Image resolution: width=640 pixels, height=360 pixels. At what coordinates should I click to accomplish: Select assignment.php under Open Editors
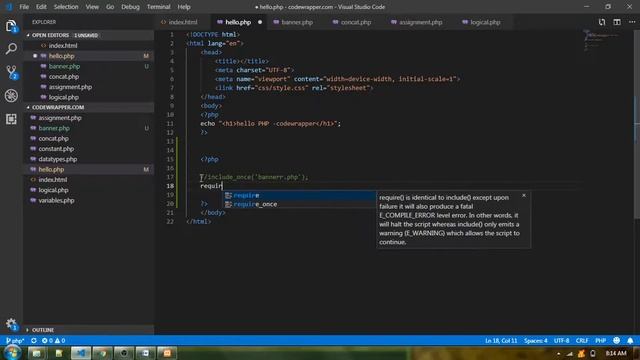click(89, 87)
